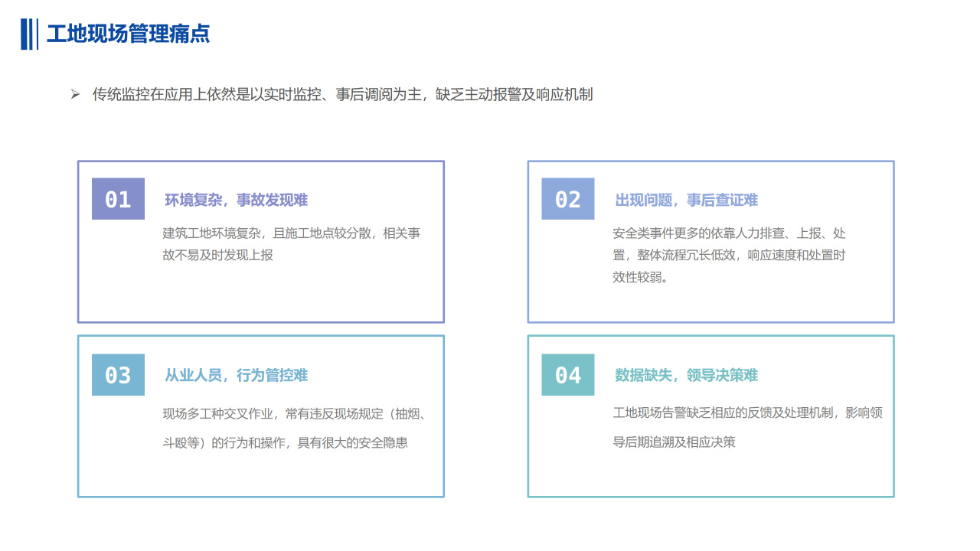Click the blue vertical bars icon beside the title

[x=29, y=34]
